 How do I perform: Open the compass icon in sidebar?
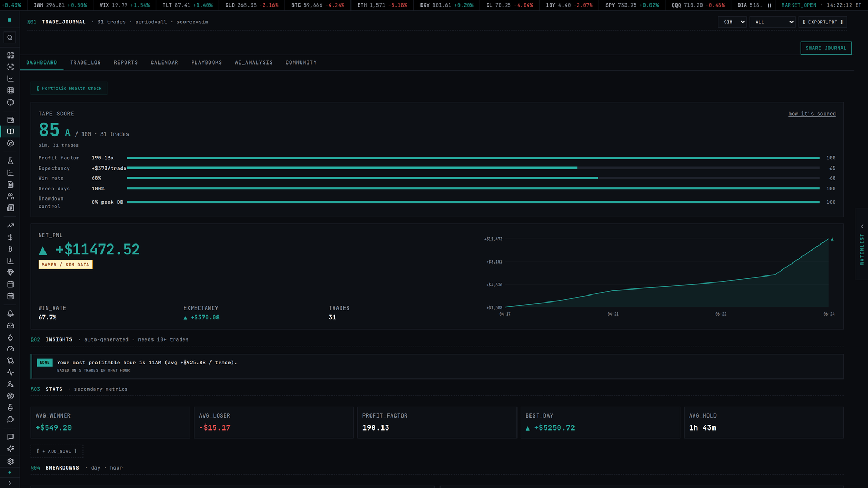[10, 144]
